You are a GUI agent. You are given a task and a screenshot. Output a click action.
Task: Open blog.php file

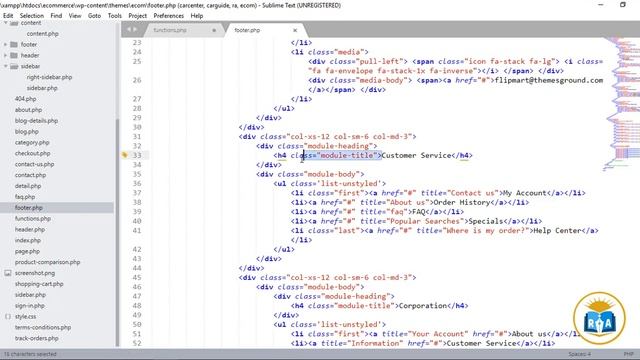[27, 131]
